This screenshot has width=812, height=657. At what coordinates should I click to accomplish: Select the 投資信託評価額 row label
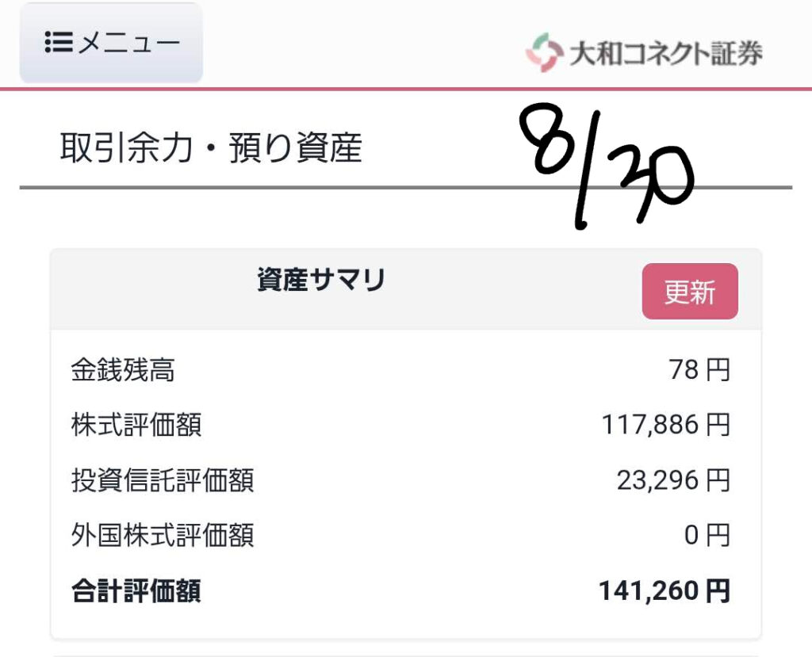coord(163,480)
